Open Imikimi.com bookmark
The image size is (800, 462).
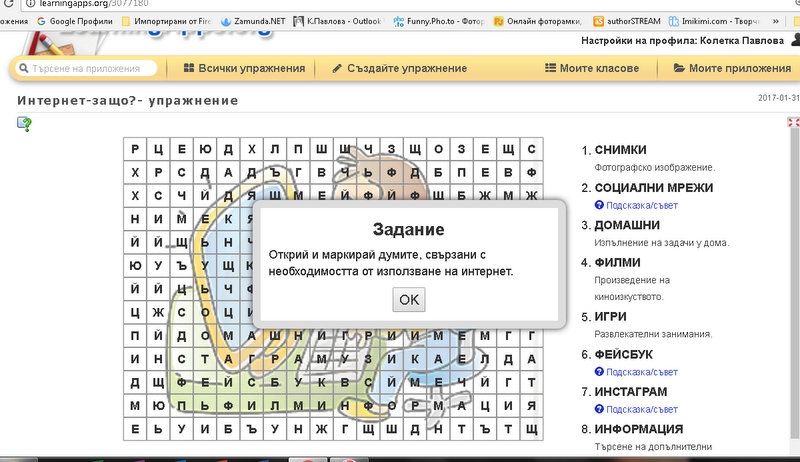coord(714,21)
